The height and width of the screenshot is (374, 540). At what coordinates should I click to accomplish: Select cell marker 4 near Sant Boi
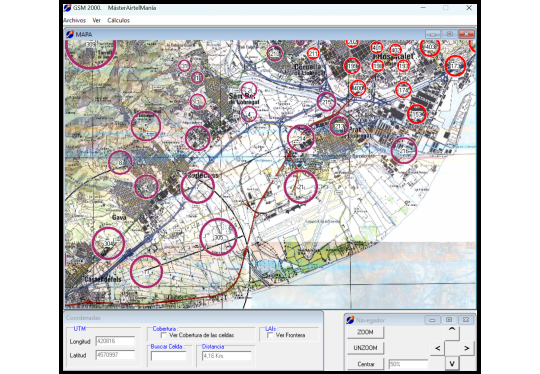pos(249,114)
